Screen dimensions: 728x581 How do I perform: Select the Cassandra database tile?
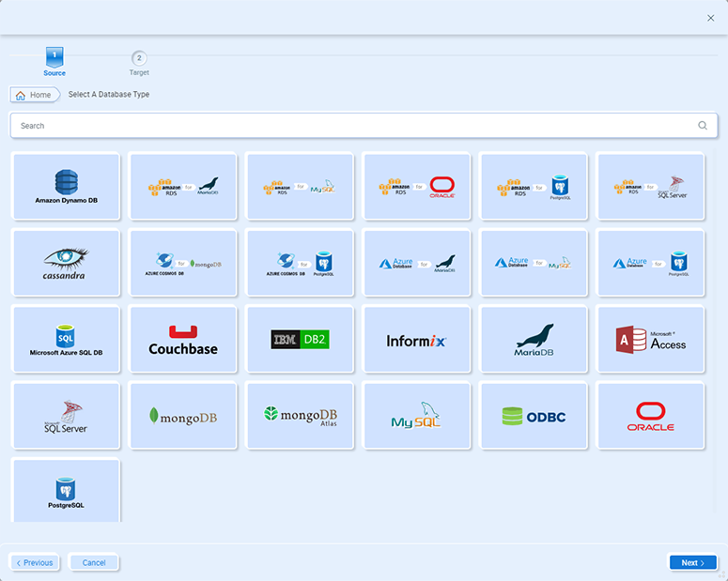coord(66,263)
